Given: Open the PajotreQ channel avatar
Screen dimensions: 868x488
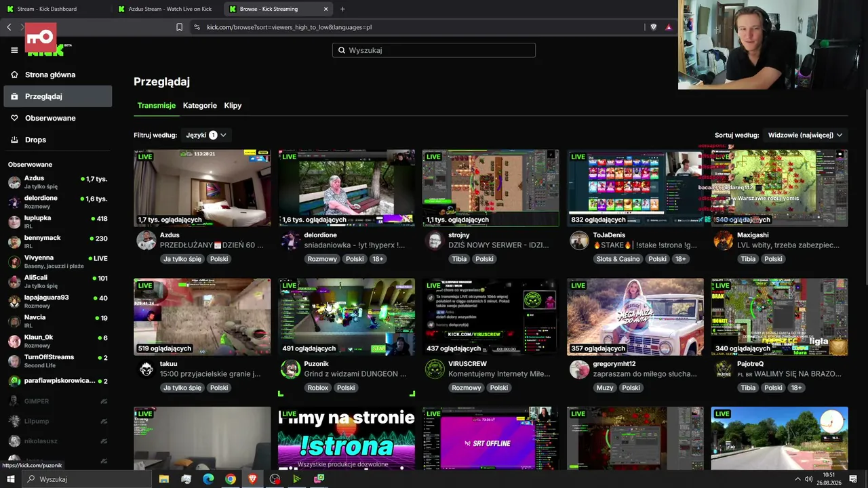Looking at the screenshot, I should pyautogui.click(x=724, y=369).
